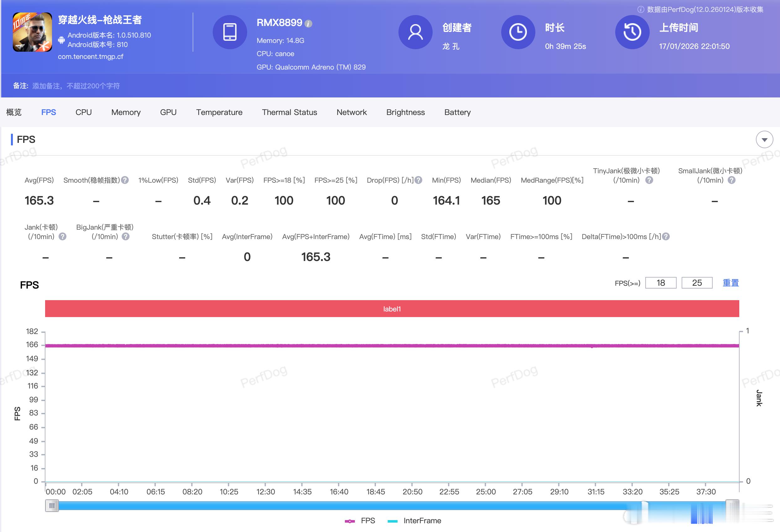Click the duration clock icon

(x=518, y=32)
